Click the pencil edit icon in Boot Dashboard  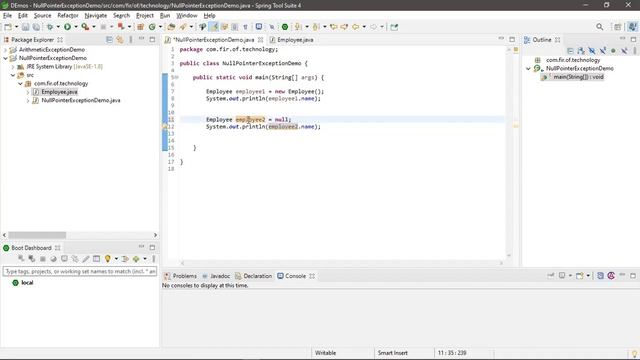coord(86,259)
